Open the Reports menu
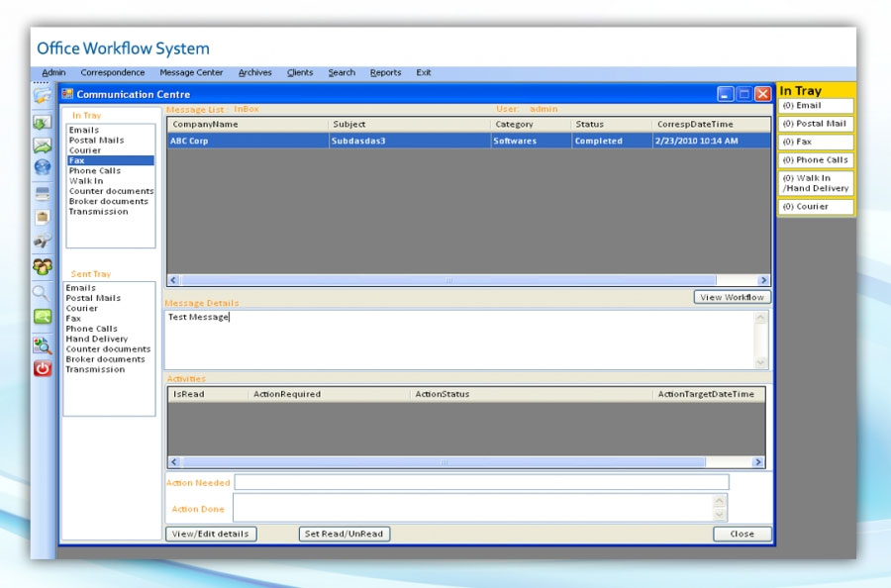Screen dimensions: 891x588 pyautogui.click(x=386, y=72)
